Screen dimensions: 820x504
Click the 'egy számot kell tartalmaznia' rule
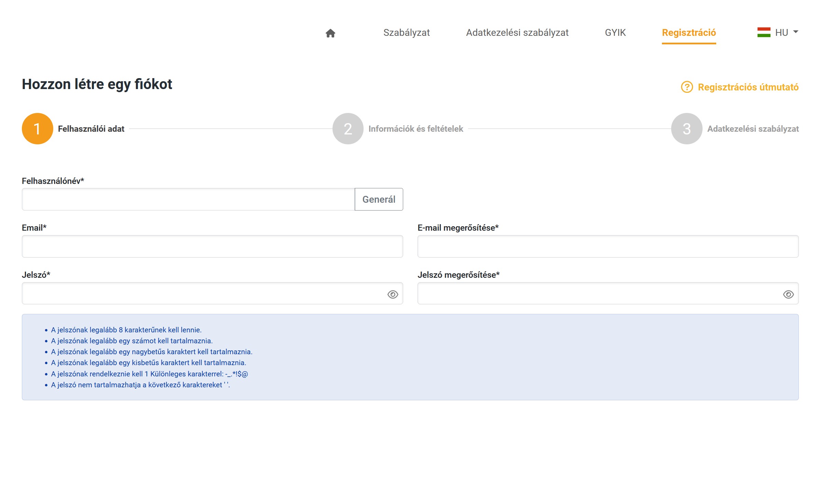click(132, 341)
